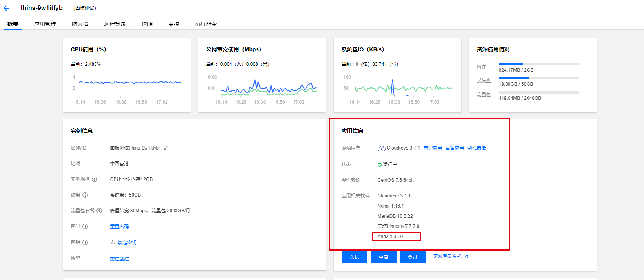Switch to the 应用管理 tab

pyautogui.click(x=45, y=24)
